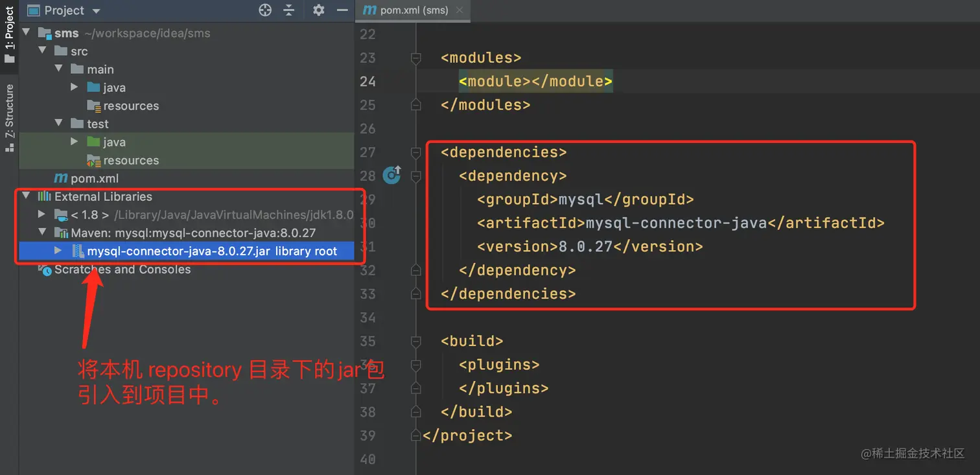980x475 pixels.
Task: Click the locate/select opened file crosshair icon
Action: click(265, 10)
